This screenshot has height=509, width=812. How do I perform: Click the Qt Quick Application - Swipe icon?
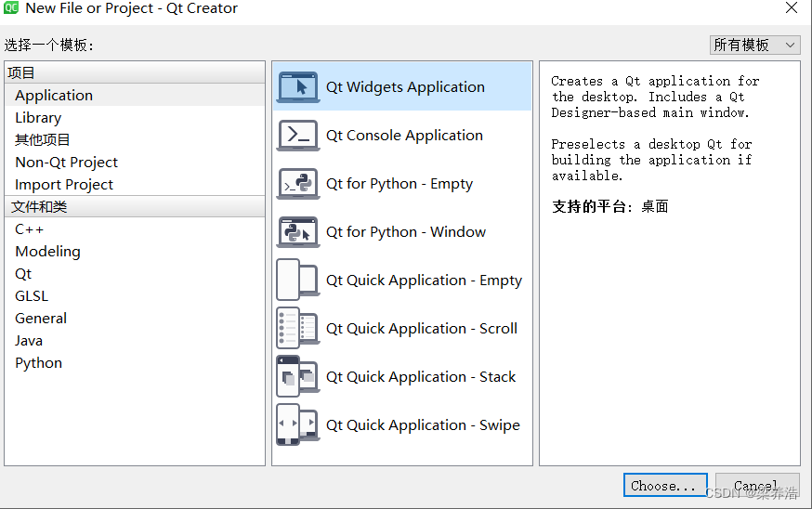tap(298, 425)
